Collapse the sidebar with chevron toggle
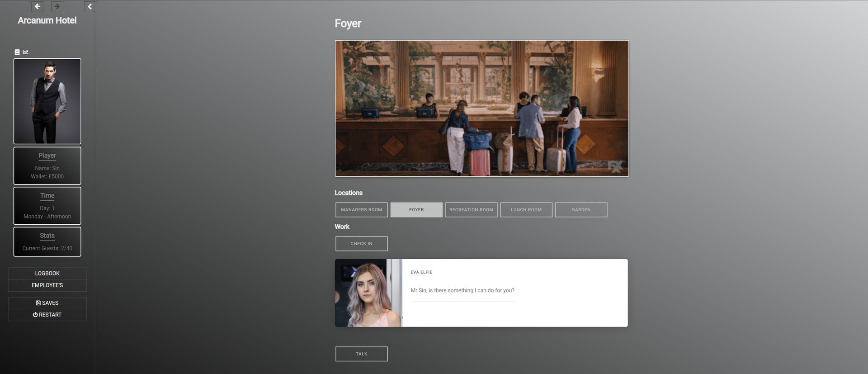Viewport: 868px width, 374px height. [x=90, y=6]
